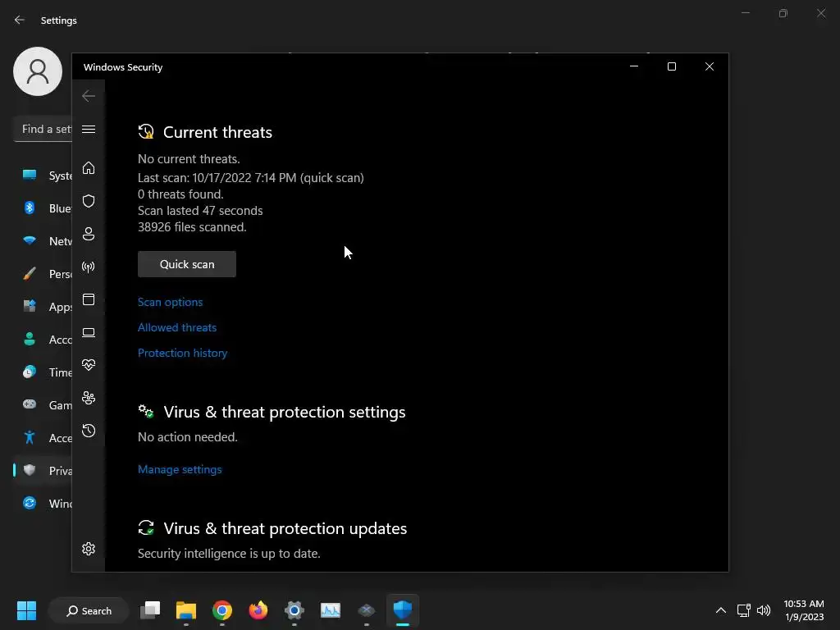Open Accessibility category in Settings
The width and height of the screenshot is (840, 630).
(x=43, y=438)
